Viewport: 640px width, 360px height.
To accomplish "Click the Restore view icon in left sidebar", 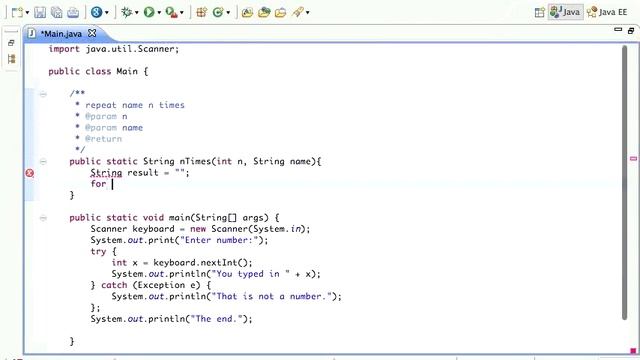I will pyautogui.click(x=11, y=43).
